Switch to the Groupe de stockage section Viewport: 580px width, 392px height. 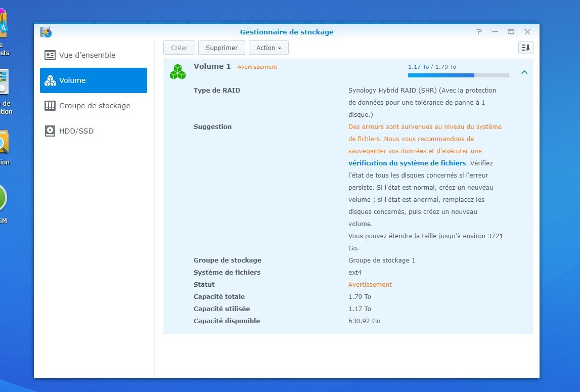click(95, 106)
